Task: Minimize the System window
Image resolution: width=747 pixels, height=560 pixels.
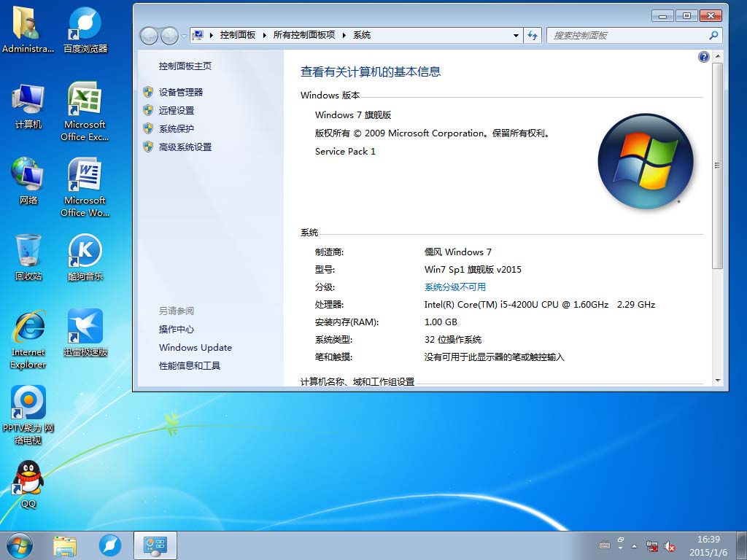Action: [662, 16]
